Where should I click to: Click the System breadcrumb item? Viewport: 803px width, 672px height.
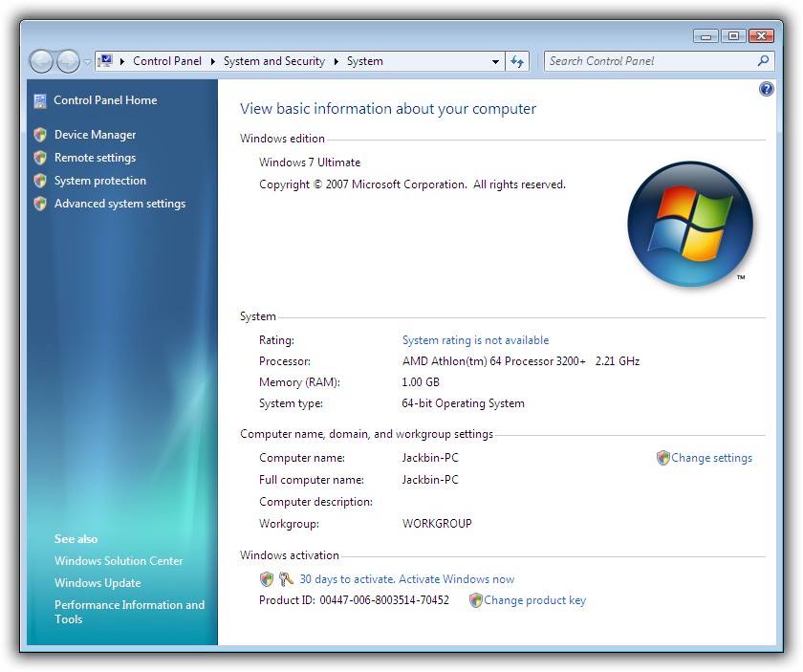pos(364,61)
